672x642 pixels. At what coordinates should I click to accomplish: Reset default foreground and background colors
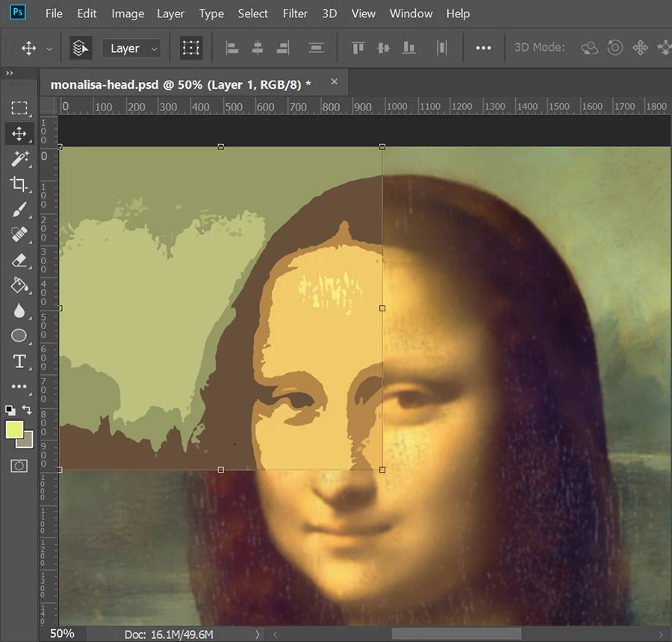10,410
